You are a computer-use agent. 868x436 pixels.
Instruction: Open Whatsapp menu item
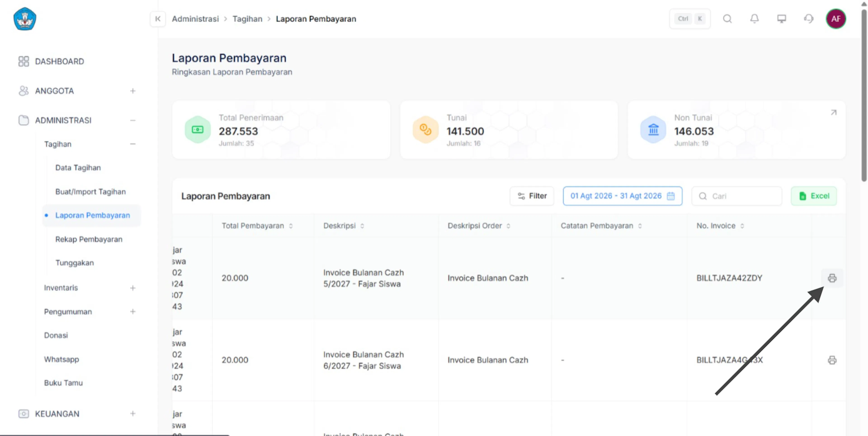pos(62,359)
